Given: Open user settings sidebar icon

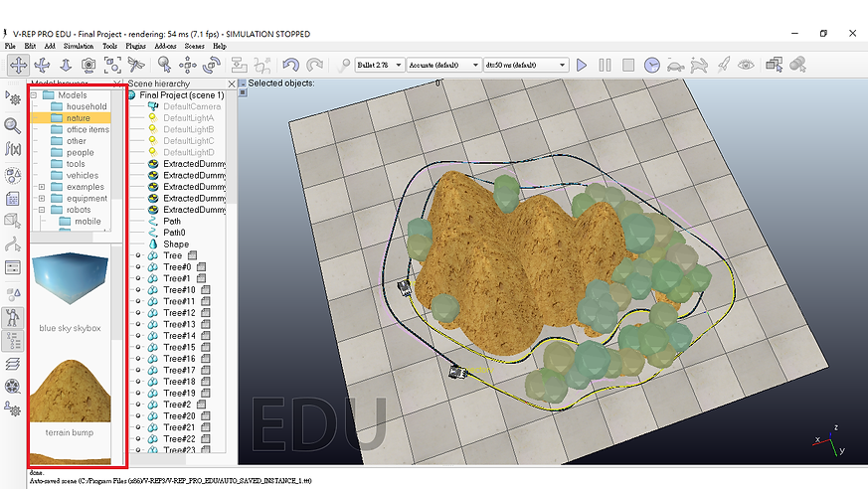Looking at the screenshot, I should coord(13,409).
